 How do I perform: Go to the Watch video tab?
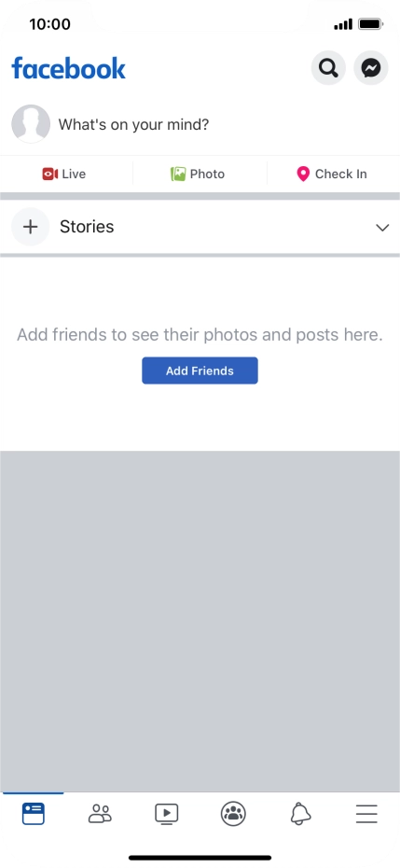tap(167, 814)
